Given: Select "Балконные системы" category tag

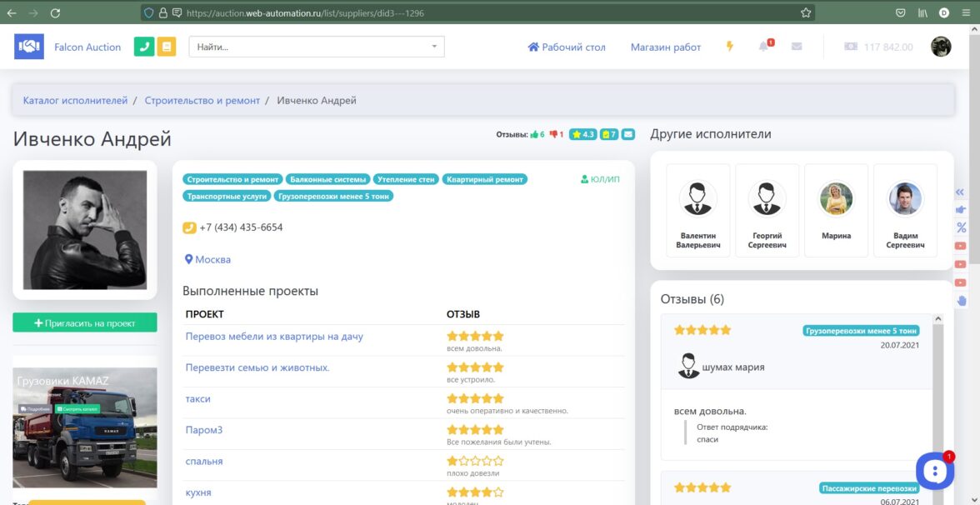Looking at the screenshot, I should pos(327,179).
